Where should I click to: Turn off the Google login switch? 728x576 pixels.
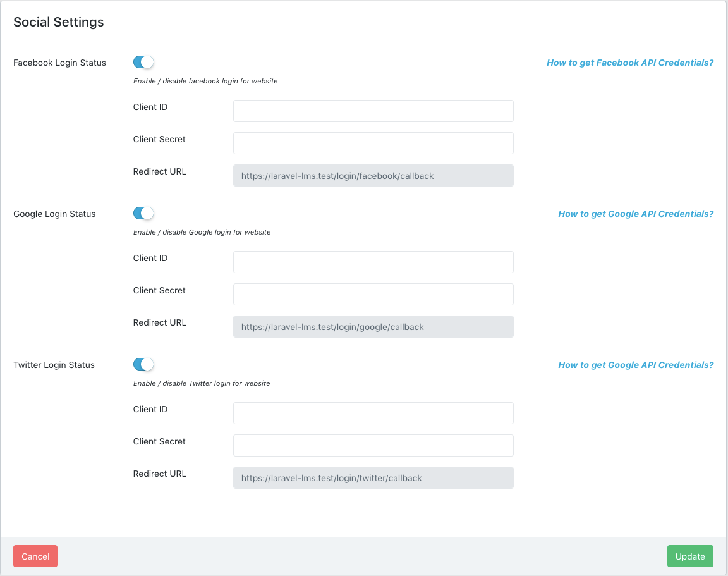pyautogui.click(x=143, y=213)
